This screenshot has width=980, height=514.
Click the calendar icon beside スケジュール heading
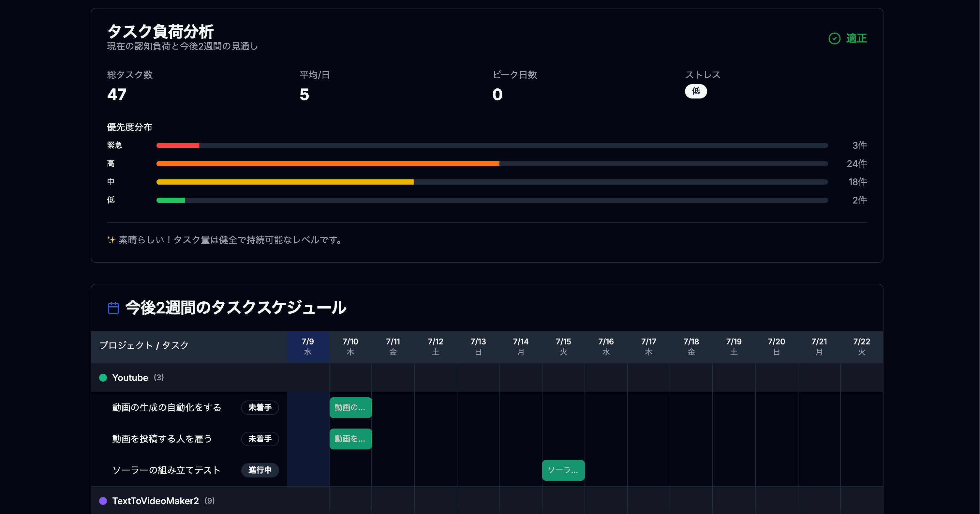[x=113, y=308]
